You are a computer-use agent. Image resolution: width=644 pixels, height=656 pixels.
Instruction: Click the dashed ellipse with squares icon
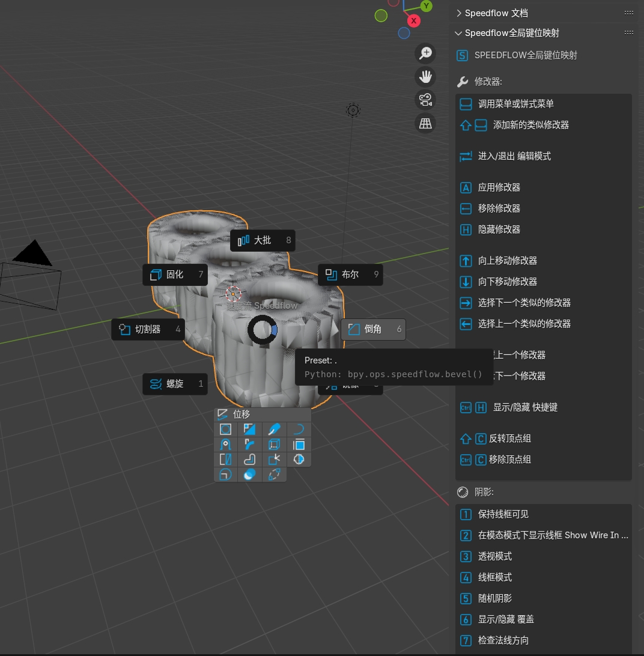pos(274,475)
